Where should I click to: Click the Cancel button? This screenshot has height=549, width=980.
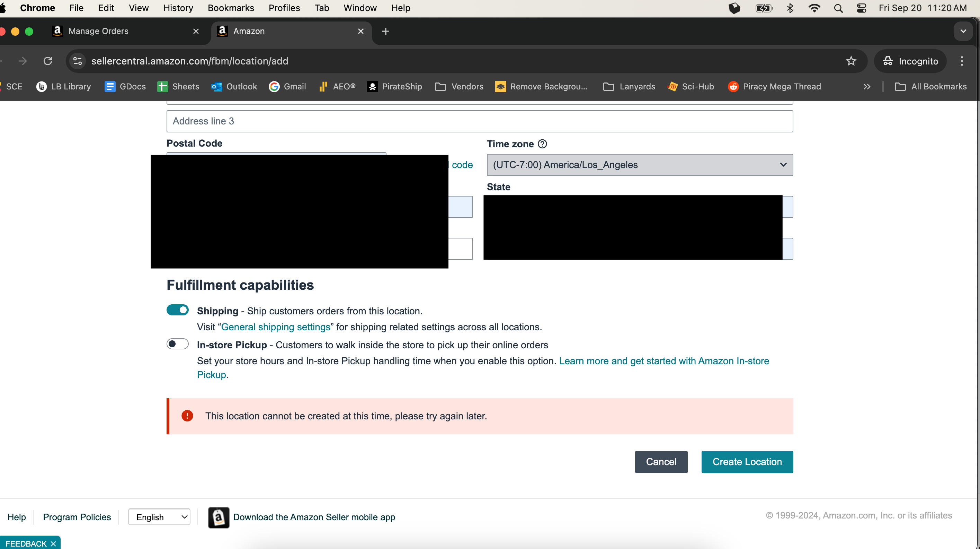pyautogui.click(x=661, y=462)
